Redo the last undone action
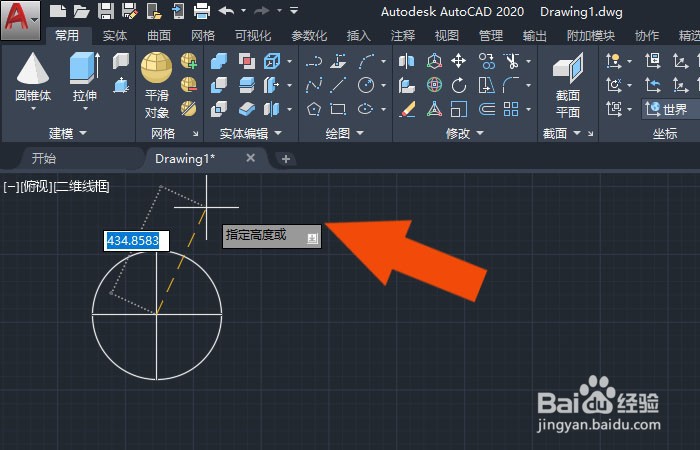The height and width of the screenshot is (450, 700). [x=262, y=10]
